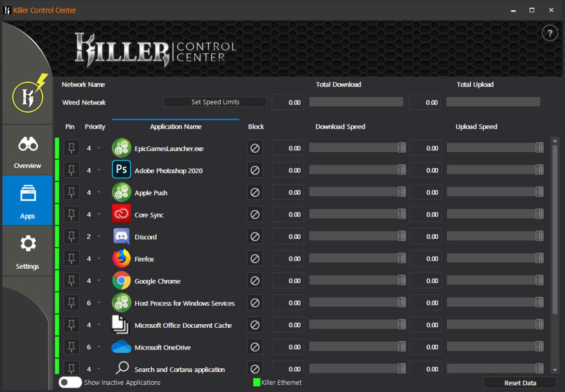Sort by Application Name column header

click(176, 127)
